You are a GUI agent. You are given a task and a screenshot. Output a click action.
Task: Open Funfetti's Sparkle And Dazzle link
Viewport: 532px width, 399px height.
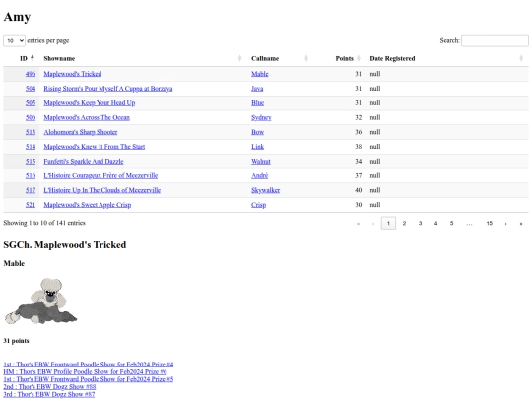pyautogui.click(x=84, y=162)
